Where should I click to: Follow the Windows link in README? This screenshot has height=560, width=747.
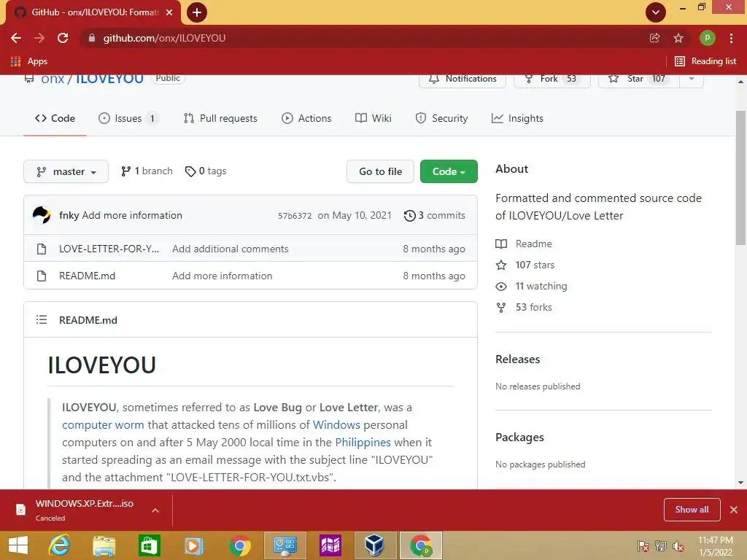tap(336, 425)
